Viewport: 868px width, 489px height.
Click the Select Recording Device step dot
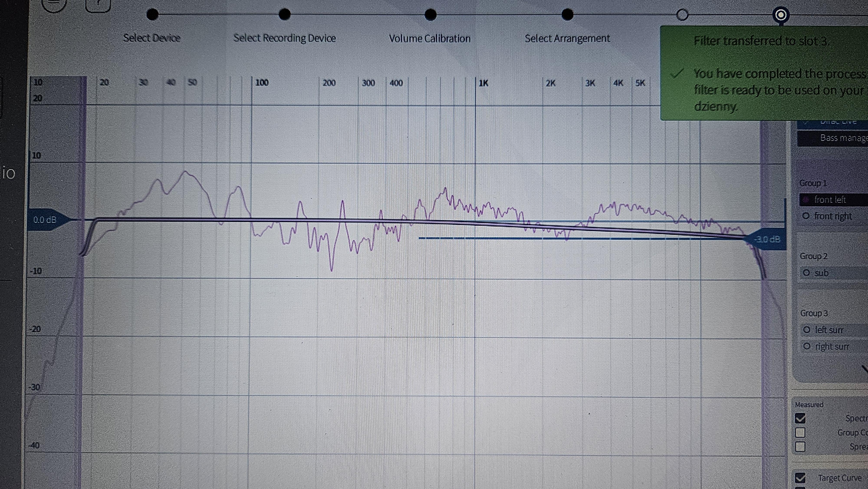pyautogui.click(x=285, y=14)
